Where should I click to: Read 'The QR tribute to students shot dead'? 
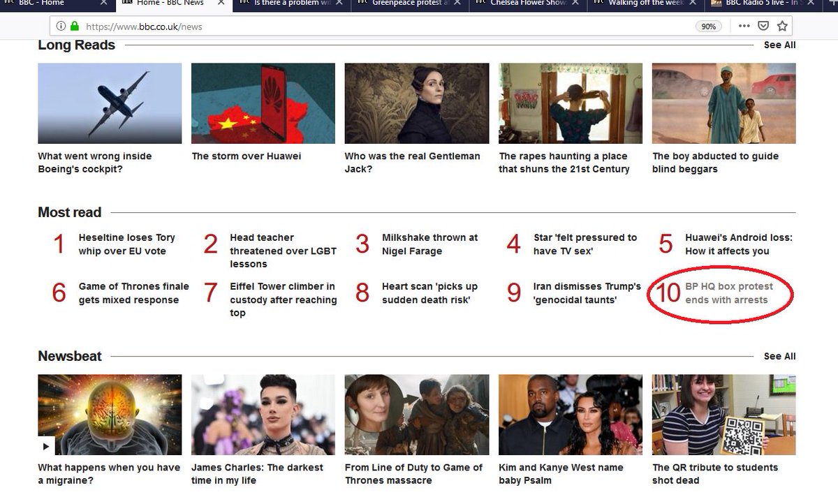click(715, 474)
